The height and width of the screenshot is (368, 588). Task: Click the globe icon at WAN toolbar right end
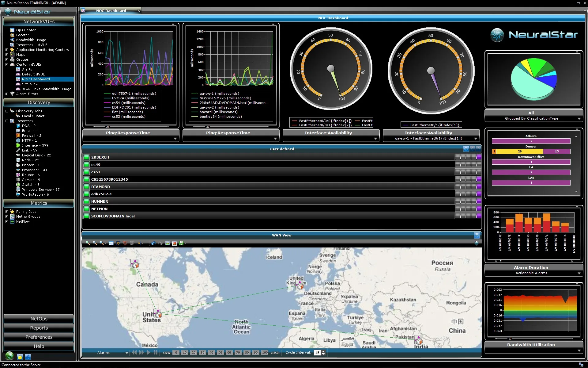477,243
